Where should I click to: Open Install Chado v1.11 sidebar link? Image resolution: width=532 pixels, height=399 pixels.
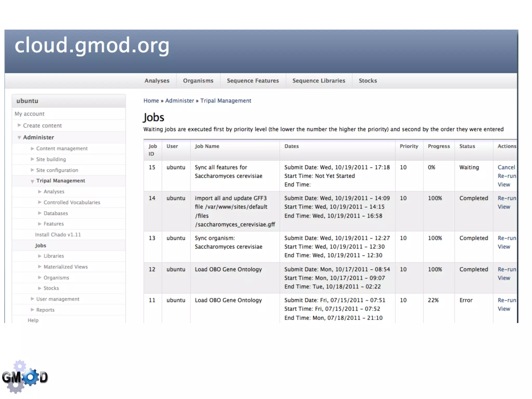[58, 235]
